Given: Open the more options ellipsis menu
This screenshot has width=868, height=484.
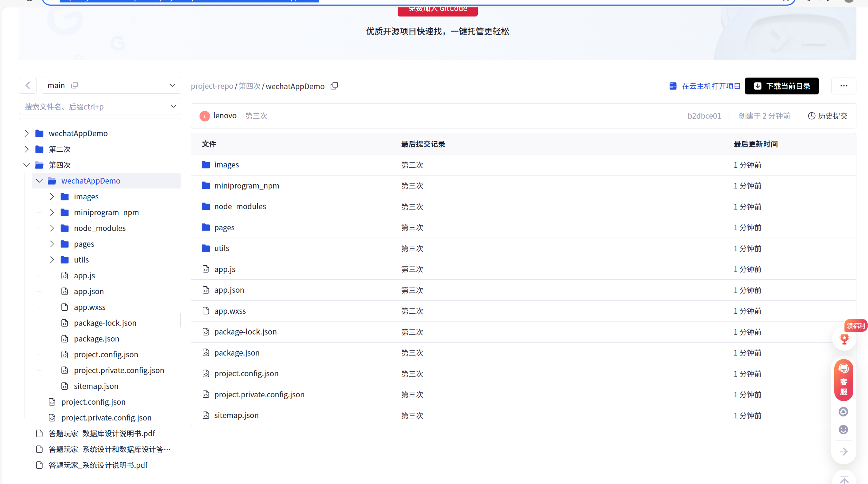Looking at the screenshot, I should click(843, 86).
